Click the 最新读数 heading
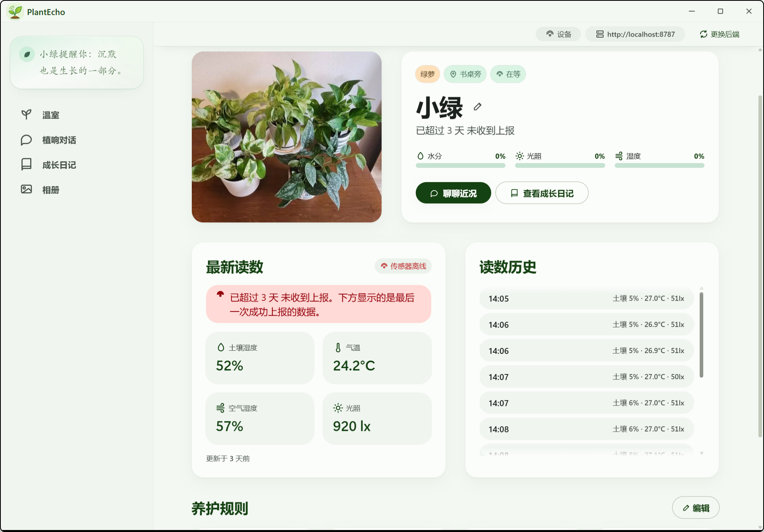 coord(234,267)
